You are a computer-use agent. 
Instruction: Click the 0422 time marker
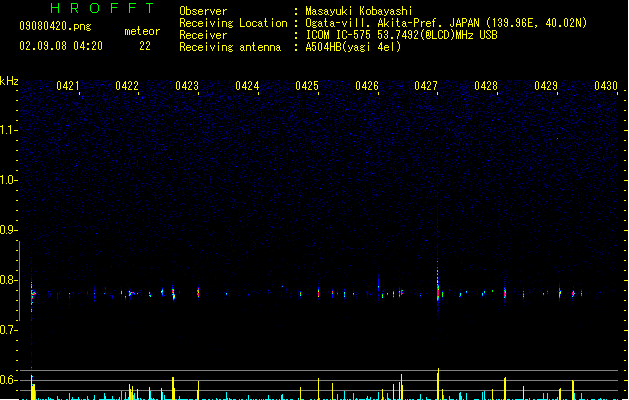pyautogui.click(x=127, y=86)
